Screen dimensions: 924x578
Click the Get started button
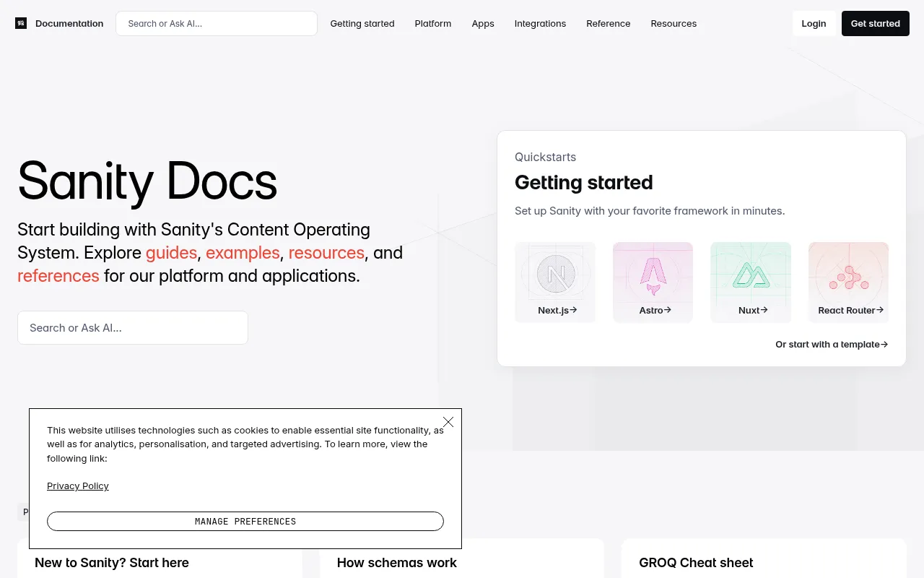click(876, 23)
